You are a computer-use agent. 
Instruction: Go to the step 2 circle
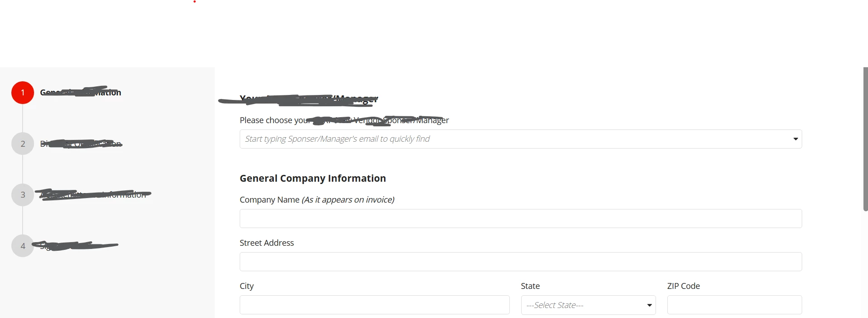click(x=23, y=144)
